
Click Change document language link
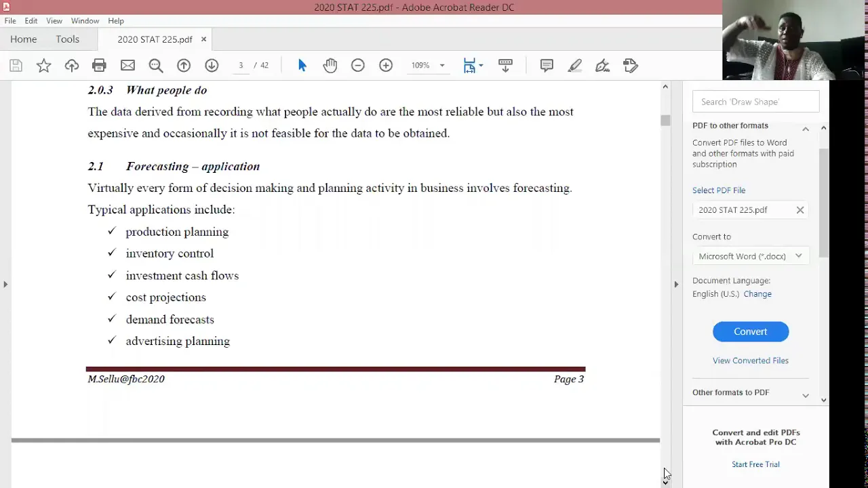(757, 294)
